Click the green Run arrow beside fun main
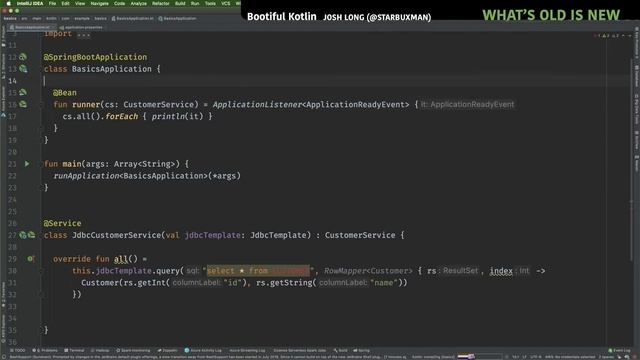This screenshot has width=640, height=360. 27,164
